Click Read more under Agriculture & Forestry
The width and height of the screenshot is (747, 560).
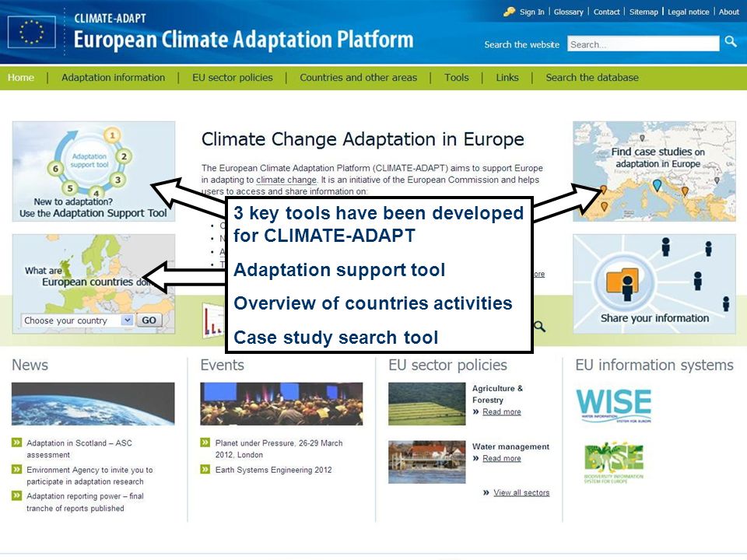(502, 411)
